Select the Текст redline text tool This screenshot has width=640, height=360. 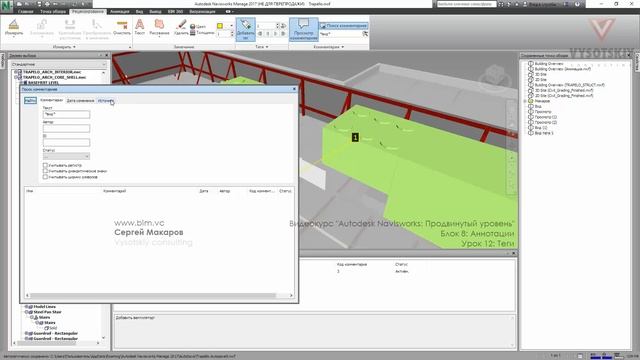[140, 27]
